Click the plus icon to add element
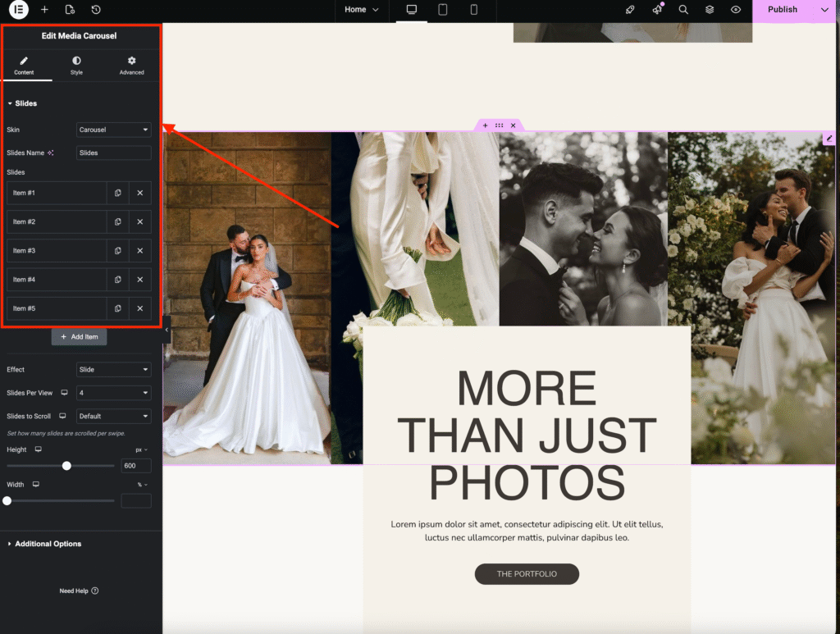Viewport: 840px width, 634px height. (44, 10)
